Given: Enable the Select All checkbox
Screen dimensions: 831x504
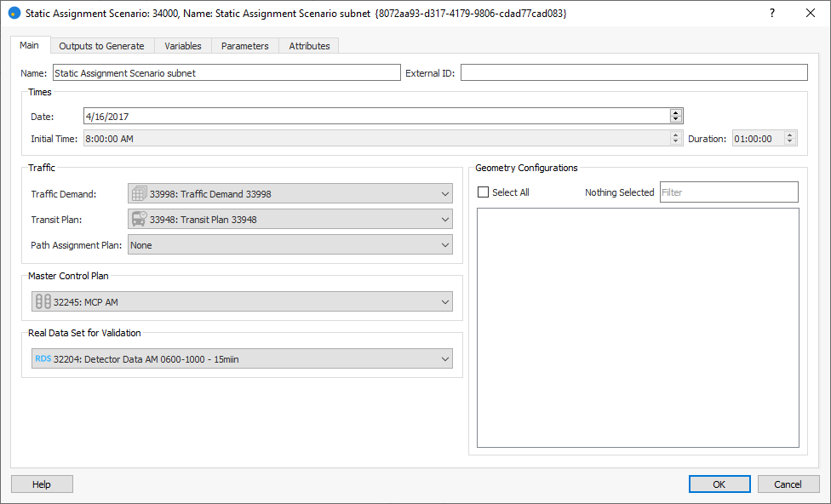Looking at the screenshot, I should [x=484, y=192].
